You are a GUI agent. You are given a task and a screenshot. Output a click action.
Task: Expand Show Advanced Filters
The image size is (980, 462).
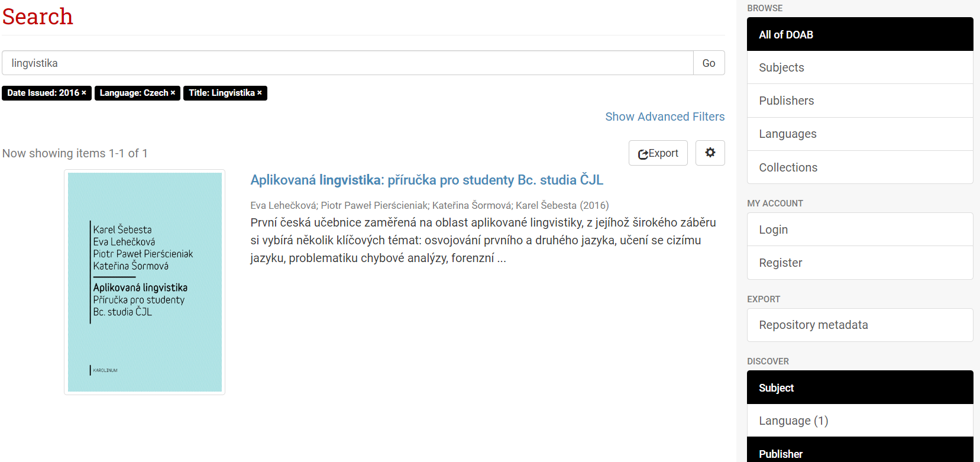pyautogui.click(x=665, y=117)
